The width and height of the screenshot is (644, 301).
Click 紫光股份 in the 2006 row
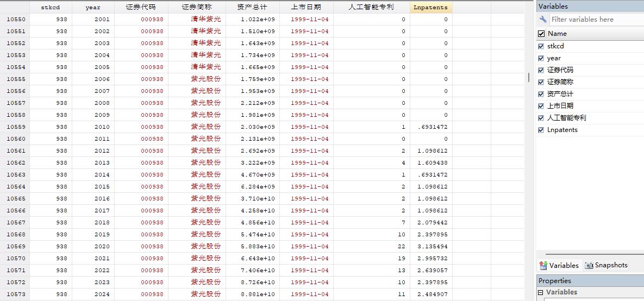tap(206, 79)
